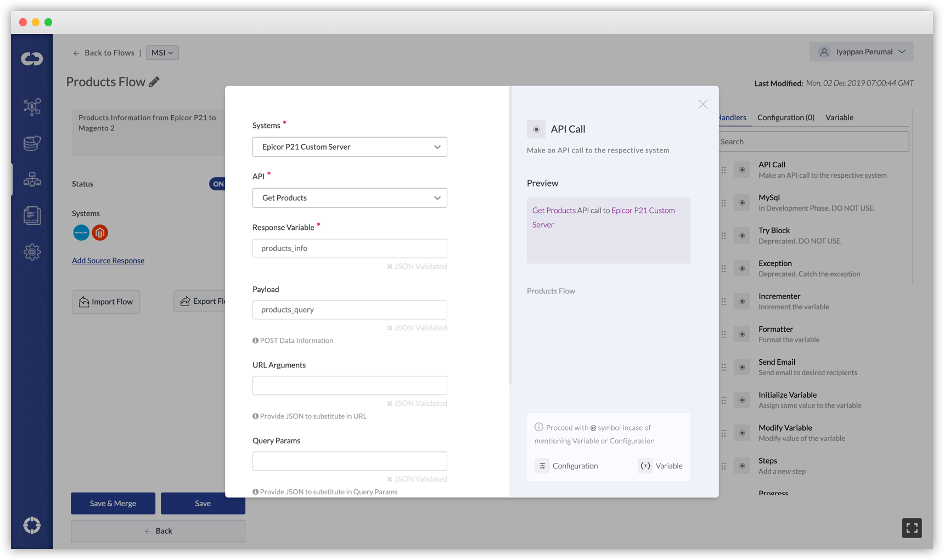Click the handlers Search field
944x560 pixels.
click(x=814, y=142)
